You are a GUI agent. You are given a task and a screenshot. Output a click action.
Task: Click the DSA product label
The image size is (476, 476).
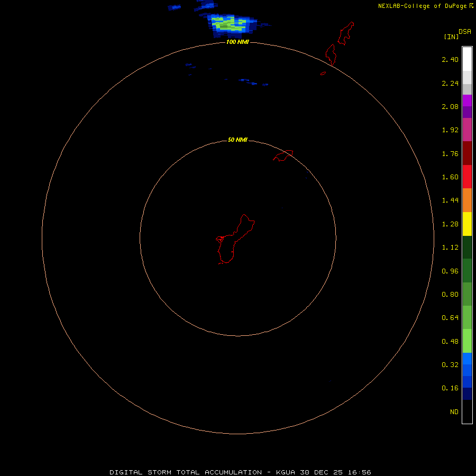point(465,32)
